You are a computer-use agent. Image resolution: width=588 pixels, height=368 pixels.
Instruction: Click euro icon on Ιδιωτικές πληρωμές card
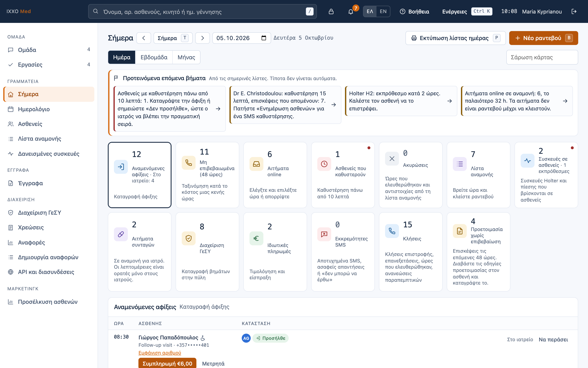click(256, 238)
